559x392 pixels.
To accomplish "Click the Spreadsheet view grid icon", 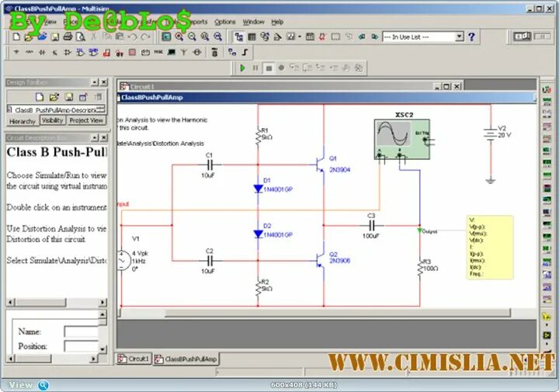I will (x=252, y=36).
